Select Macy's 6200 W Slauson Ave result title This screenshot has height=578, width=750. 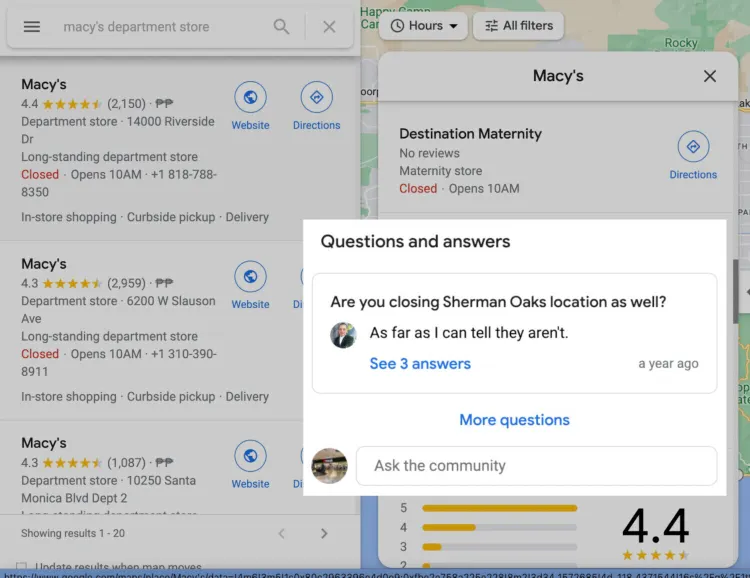(44, 264)
